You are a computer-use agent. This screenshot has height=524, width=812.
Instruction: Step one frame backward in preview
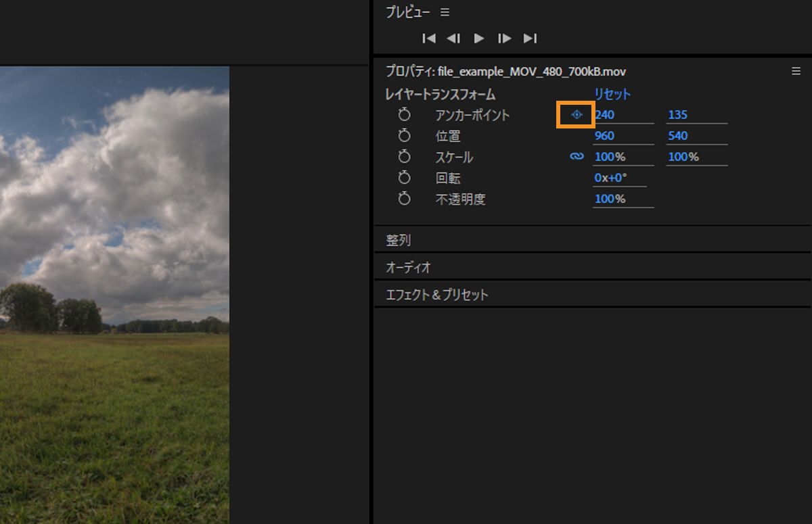[x=453, y=39]
